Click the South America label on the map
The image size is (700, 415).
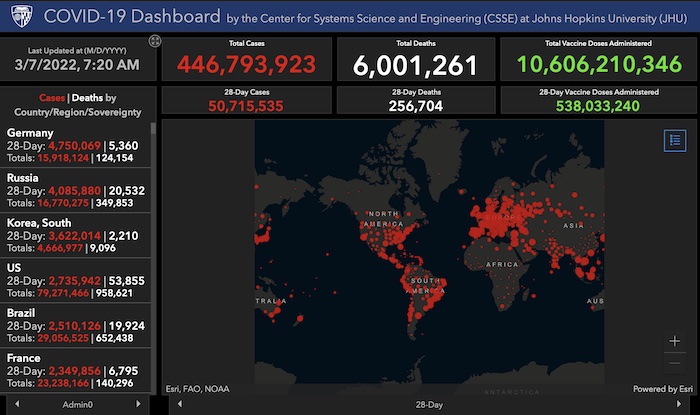point(425,286)
